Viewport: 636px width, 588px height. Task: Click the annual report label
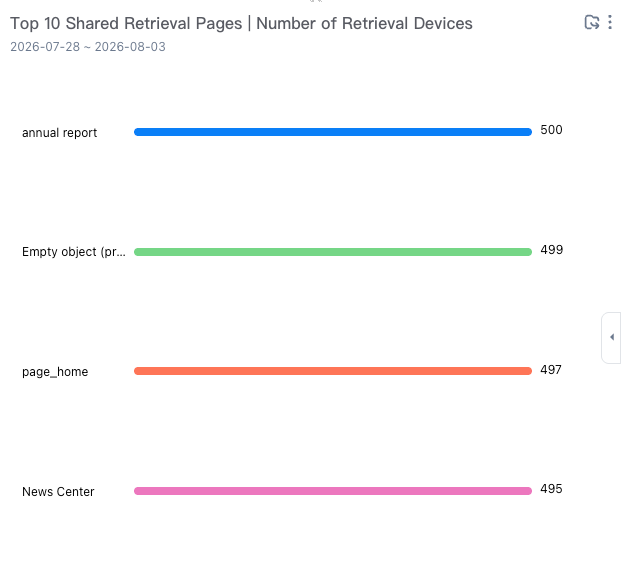(x=60, y=133)
